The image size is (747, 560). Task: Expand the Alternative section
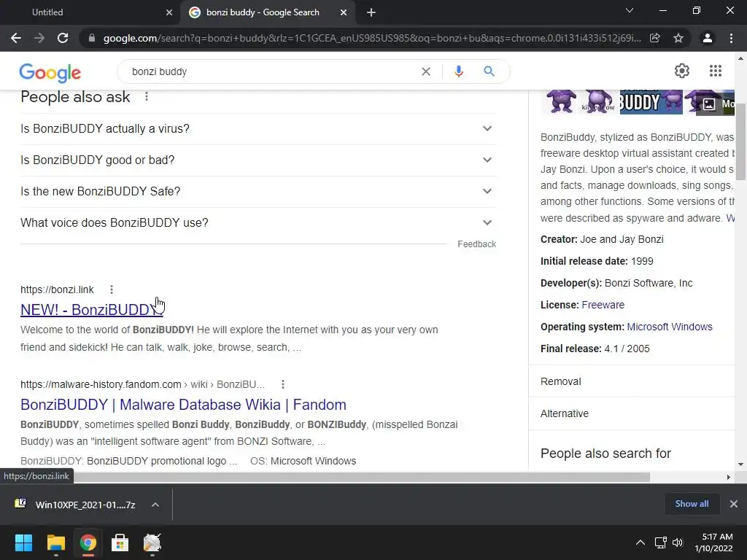point(631,413)
